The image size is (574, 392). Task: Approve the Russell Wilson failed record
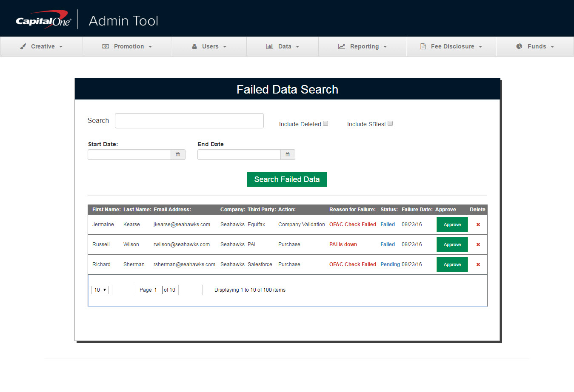(452, 244)
